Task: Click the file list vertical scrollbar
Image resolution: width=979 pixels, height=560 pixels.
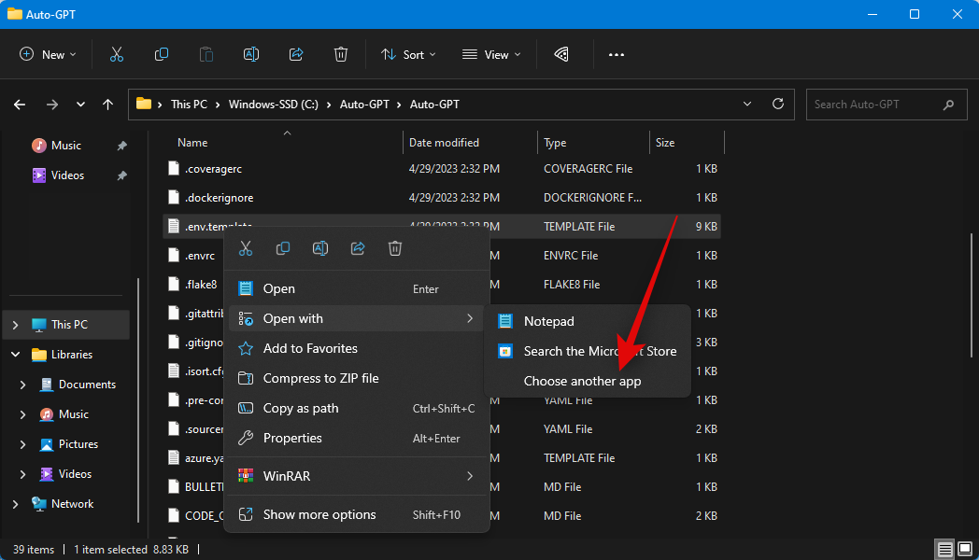Action: [971, 295]
